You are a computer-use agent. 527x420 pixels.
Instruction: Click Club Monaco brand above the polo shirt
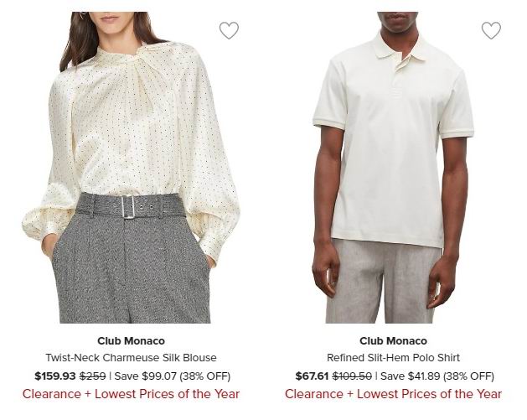[393, 340]
